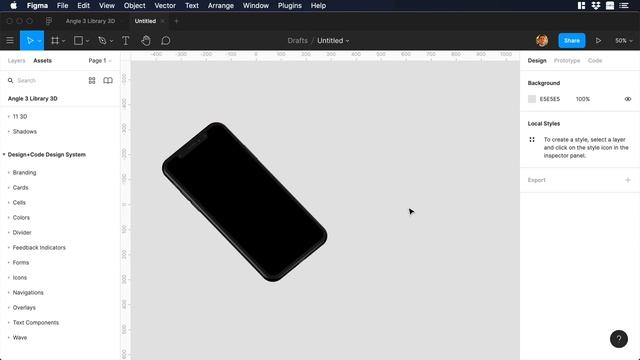The height and width of the screenshot is (360, 640).
Task: Select the Frame tool
Action: click(x=55, y=40)
